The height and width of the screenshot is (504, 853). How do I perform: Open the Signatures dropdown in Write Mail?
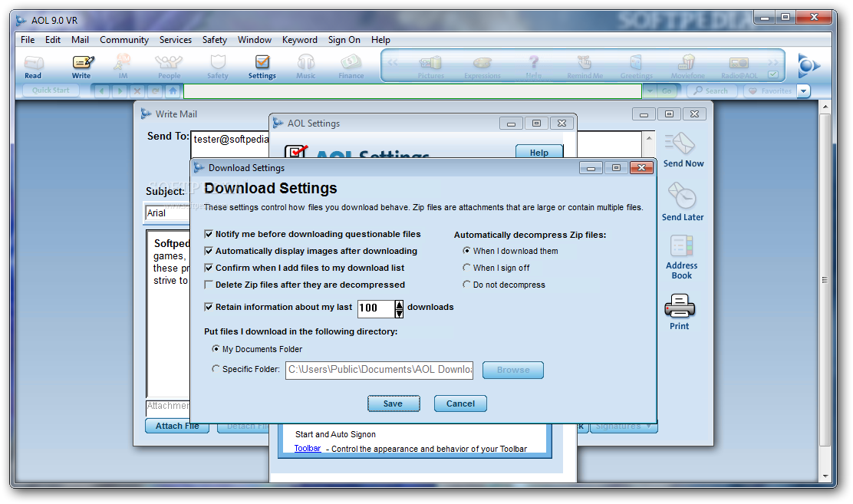[x=624, y=427]
